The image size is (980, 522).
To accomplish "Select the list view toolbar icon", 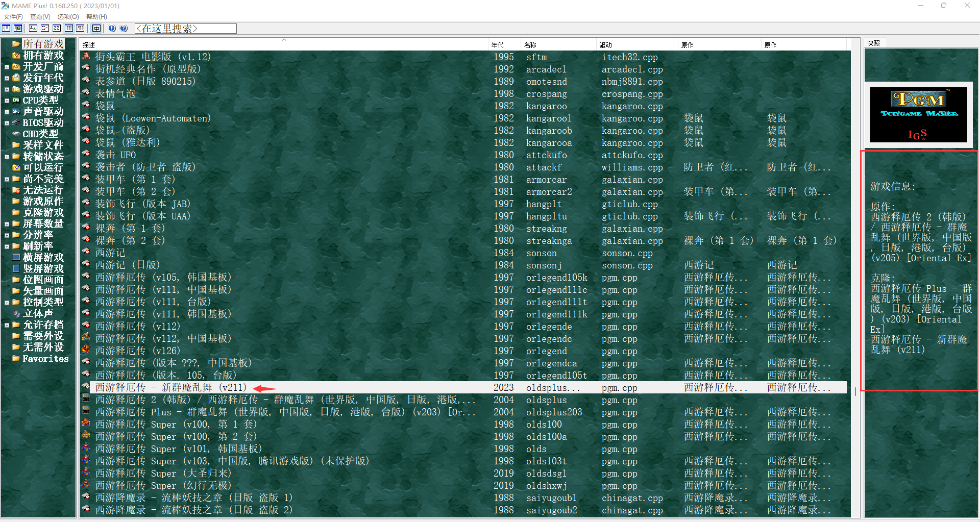I will (x=57, y=29).
